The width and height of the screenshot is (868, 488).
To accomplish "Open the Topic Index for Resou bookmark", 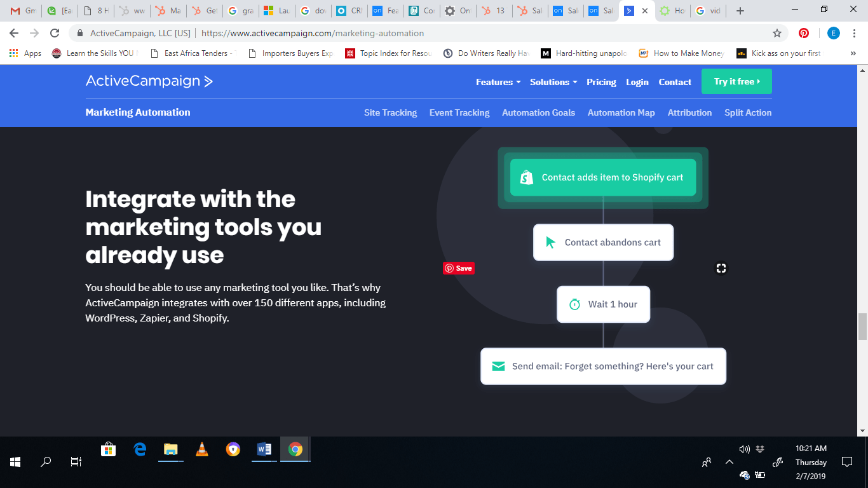I will click(x=388, y=53).
